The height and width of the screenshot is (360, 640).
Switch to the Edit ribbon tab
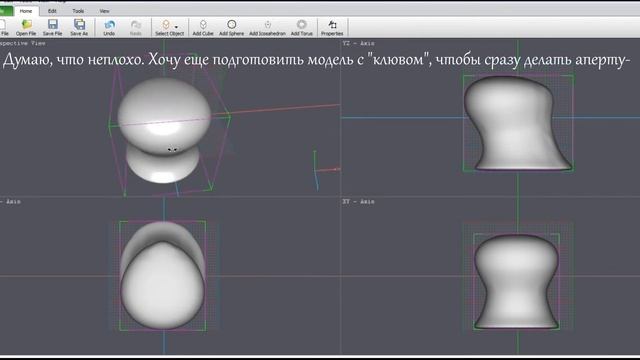pos(52,11)
